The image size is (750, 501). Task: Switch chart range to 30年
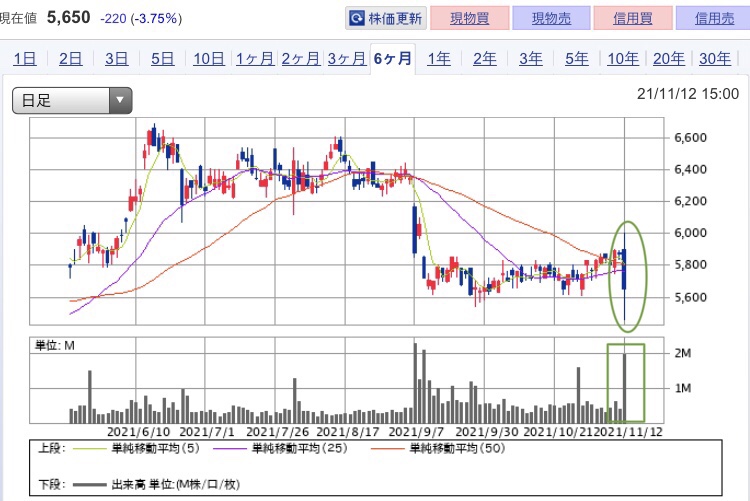click(715, 59)
